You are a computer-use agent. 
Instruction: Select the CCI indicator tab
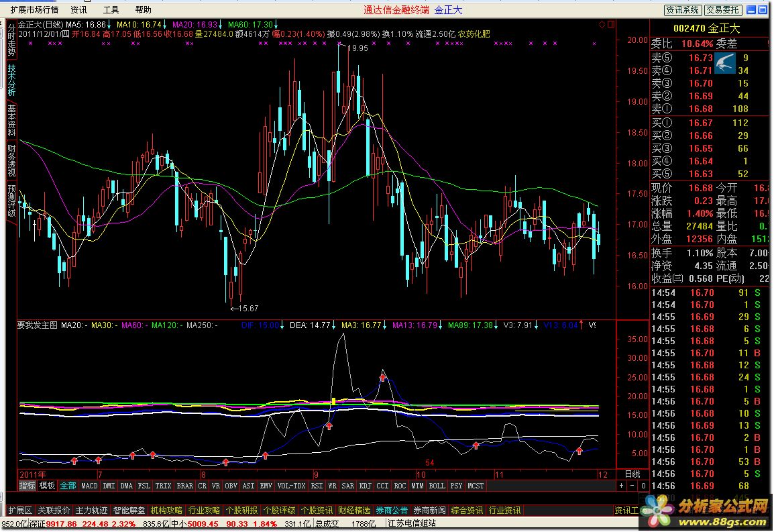click(x=382, y=486)
